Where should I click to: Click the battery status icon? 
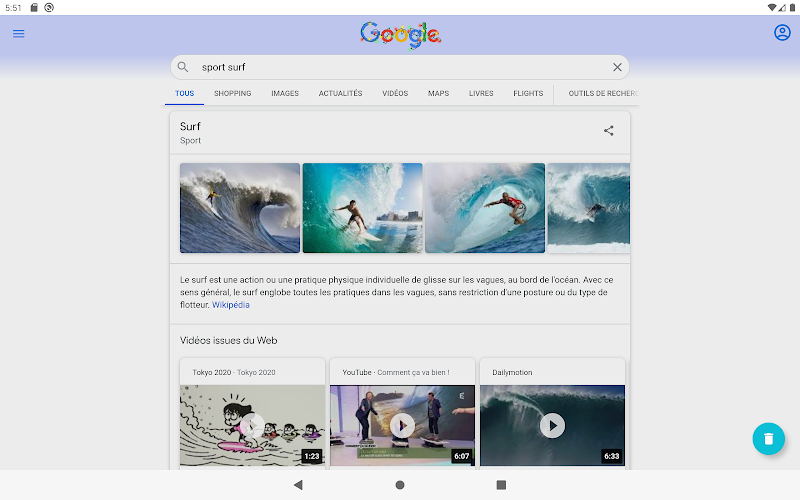792,7
